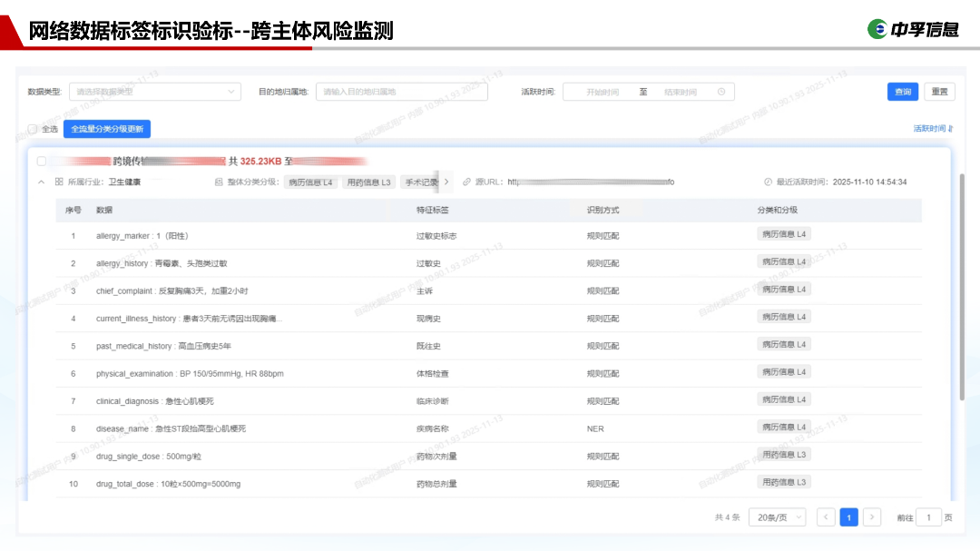The height and width of the screenshot is (551, 980).
Task: Click the clock icon in the time range field
Action: (x=721, y=92)
